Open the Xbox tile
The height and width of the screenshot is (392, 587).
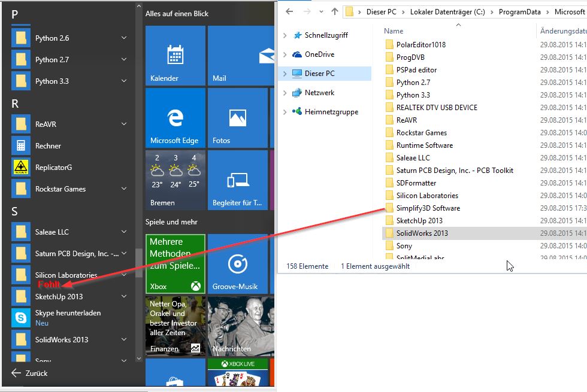(x=175, y=264)
